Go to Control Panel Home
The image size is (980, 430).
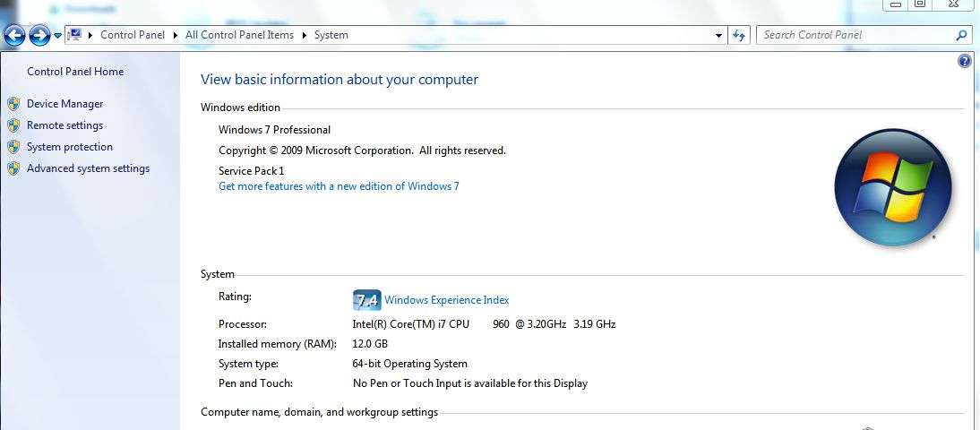click(x=75, y=72)
